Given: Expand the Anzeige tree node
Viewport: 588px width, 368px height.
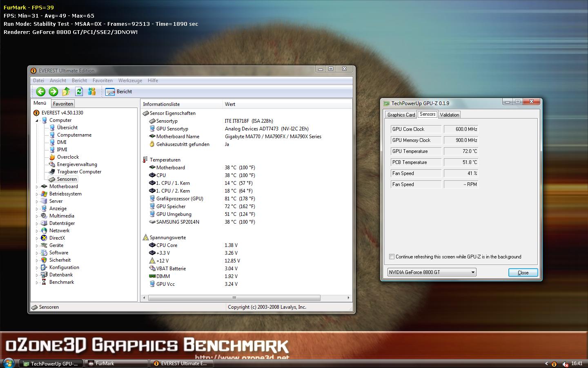Looking at the screenshot, I should (37, 209).
